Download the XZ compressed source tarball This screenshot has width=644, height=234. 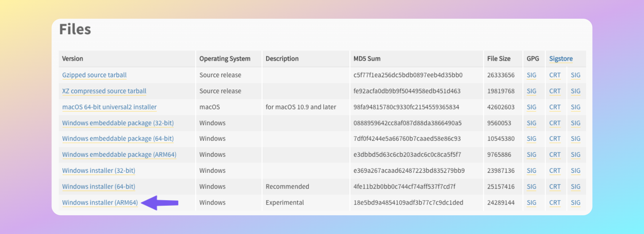coord(104,91)
